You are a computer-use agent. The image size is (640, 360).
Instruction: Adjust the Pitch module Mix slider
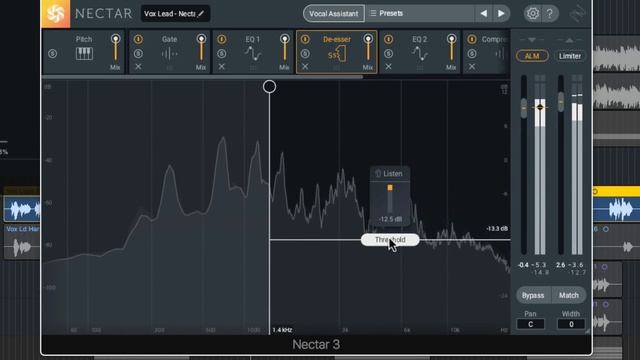tap(116, 49)
